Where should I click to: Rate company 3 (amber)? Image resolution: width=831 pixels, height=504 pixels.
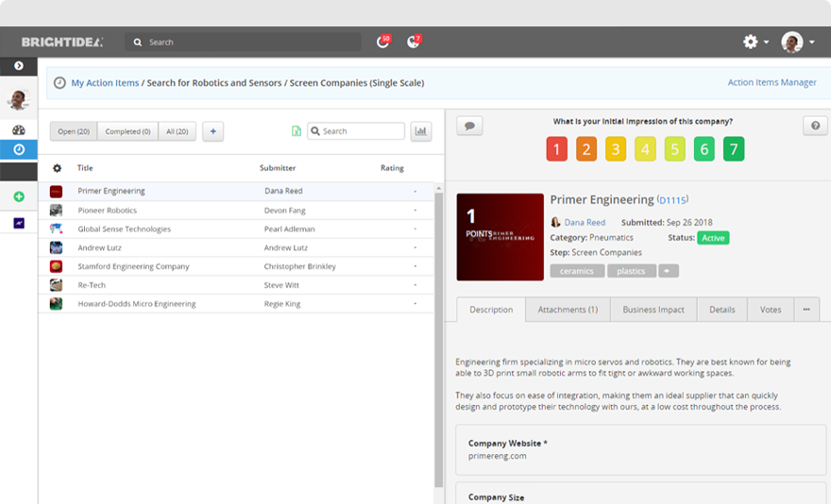coord(616,149)
